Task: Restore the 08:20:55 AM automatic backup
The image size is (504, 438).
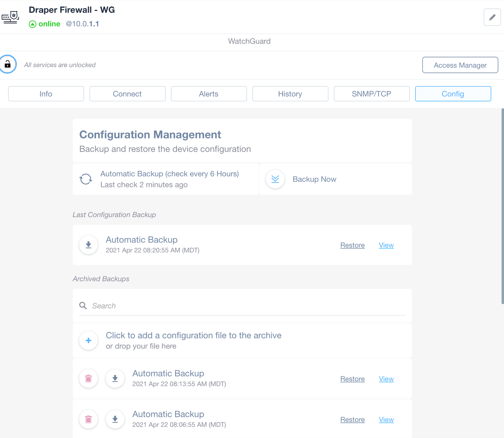Action: click(x=352, y=245)
